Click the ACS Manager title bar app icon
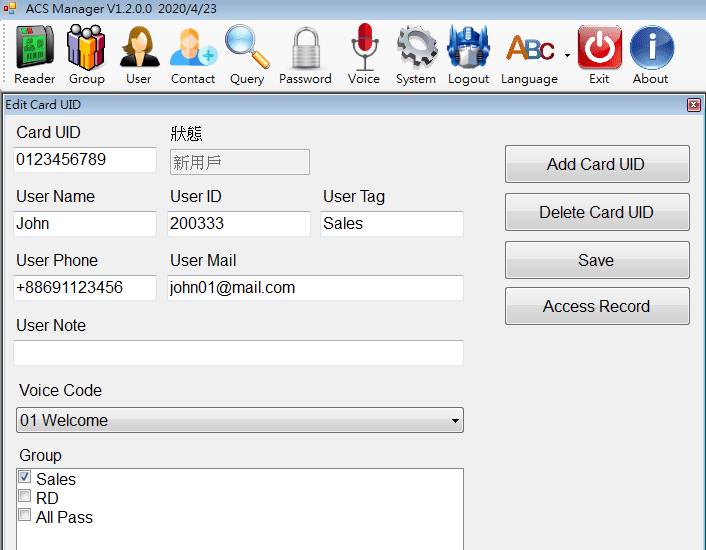 [9, 8]
